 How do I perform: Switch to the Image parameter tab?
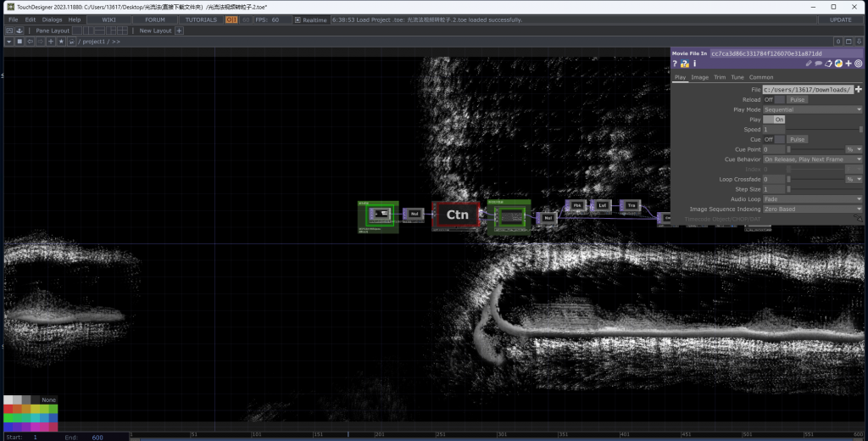[x=699, y=77]
